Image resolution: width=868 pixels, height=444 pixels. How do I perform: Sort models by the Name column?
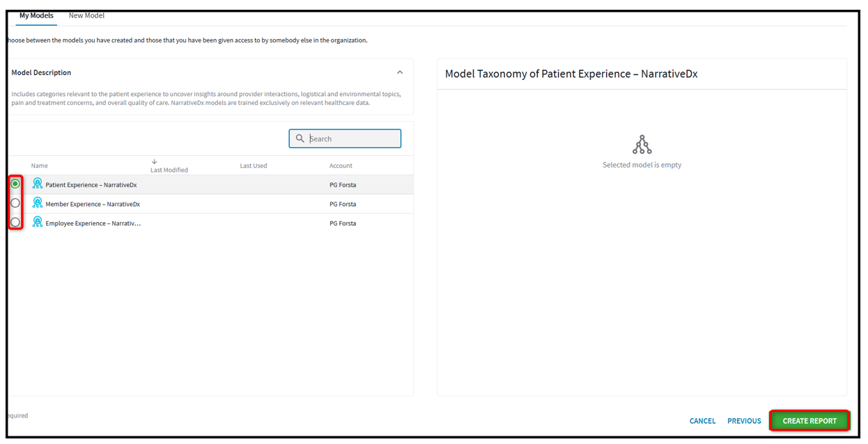point(39,165)
